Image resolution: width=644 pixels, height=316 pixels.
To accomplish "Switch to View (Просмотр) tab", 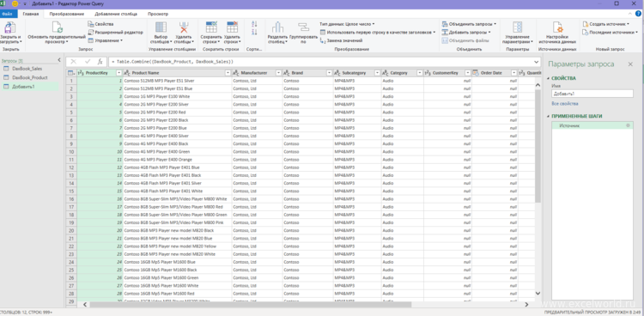I will tap(158, 14).
